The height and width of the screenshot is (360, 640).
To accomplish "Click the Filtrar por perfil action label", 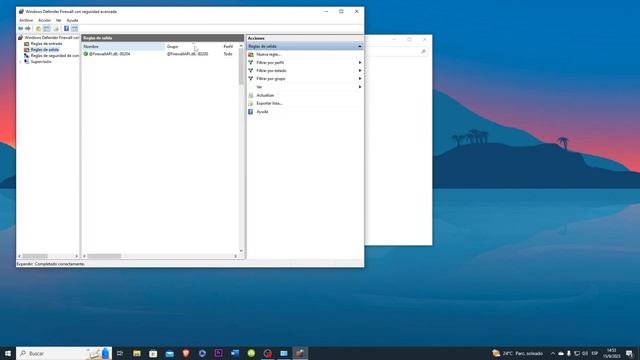I will point(270,62).
